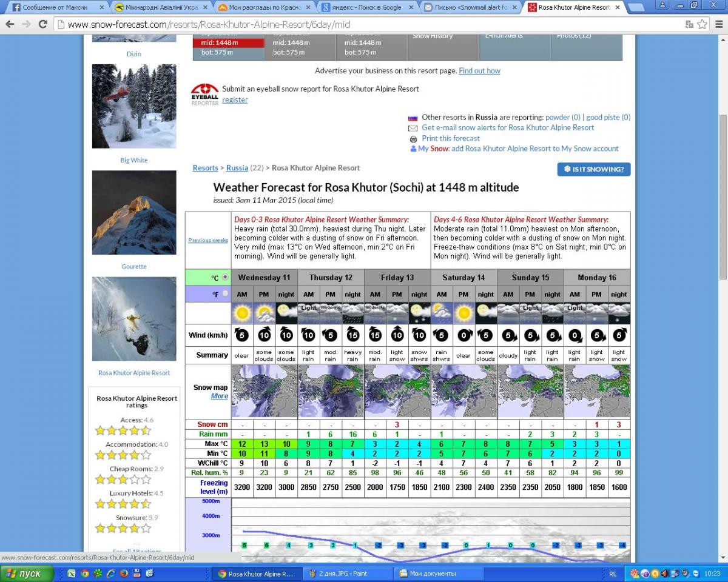Switch to the Мои расклады по Красно tab
The image size is (728, 582).
[x=263, y=7]
